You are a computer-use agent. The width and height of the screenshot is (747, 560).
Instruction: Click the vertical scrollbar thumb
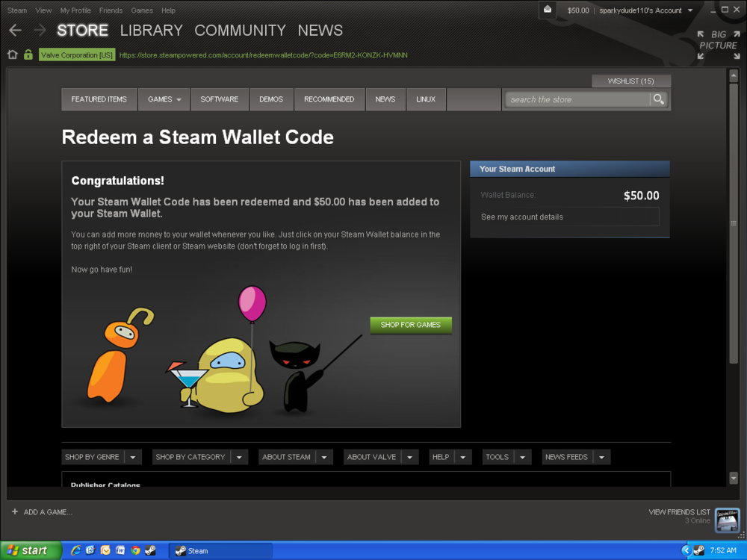click(734, 223)
